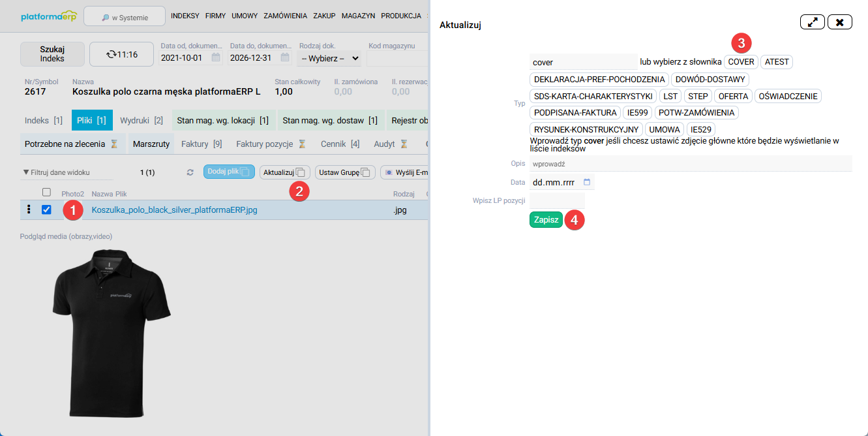The height and width of the screenshot is (436, 868).
Task: Open the Rodzaj dok. dropdown
Action: [x=329, y=58]
